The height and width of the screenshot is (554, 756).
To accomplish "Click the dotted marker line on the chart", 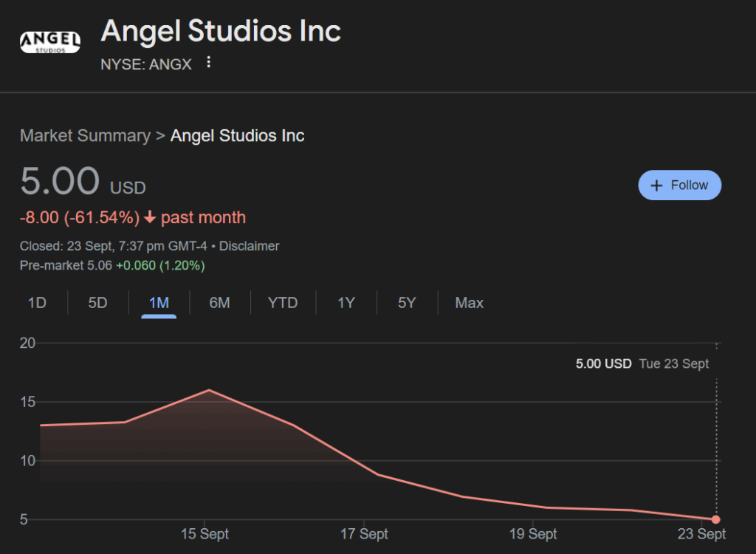I will (x=715, y=428).
